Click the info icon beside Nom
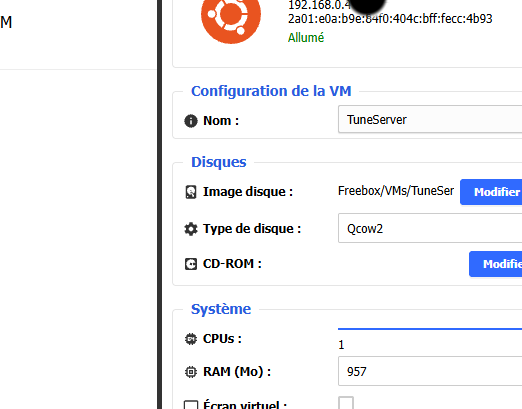Screen dimensions: 522x409 [x=191, y=121]
